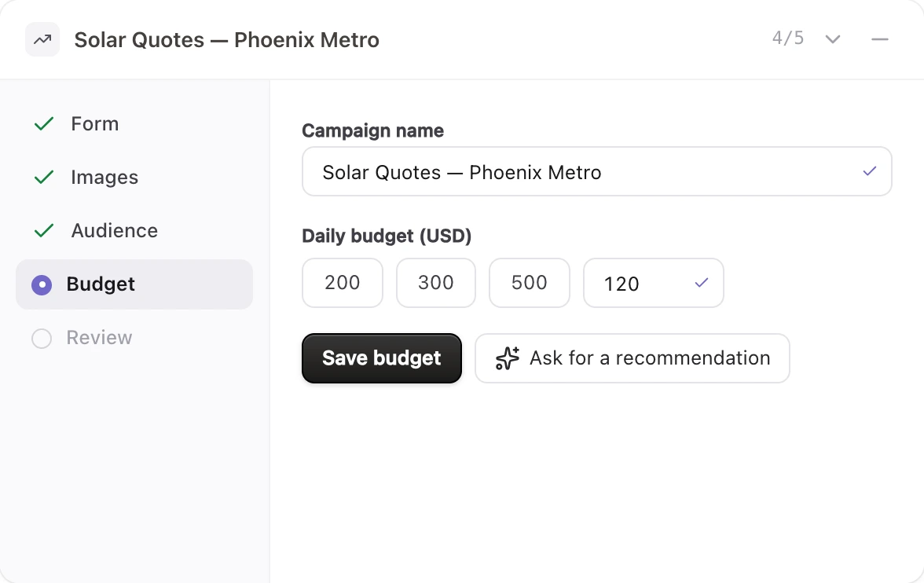Open the 4/5 step counter
Screen dimensions: 924x583
pyautogui.click(x=788, y=38)
